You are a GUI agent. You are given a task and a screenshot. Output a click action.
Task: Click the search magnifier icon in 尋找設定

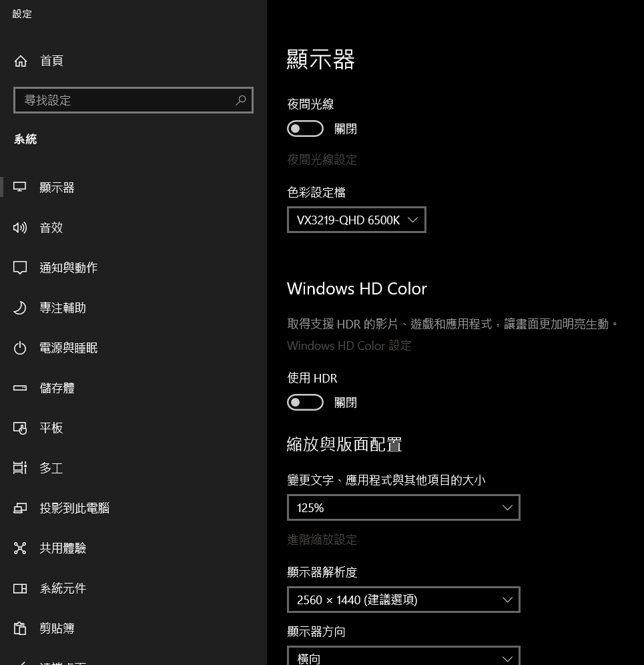click(241, 100)
